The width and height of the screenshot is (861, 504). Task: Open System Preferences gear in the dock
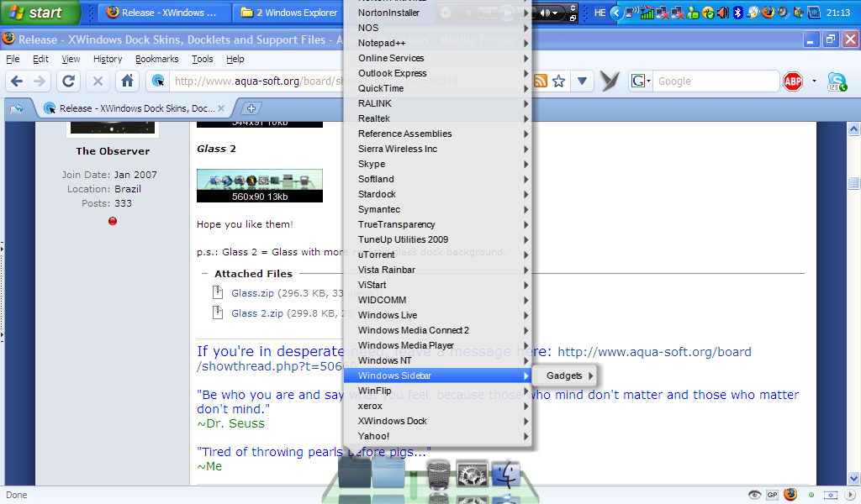pyautogui.click(x=473, y=475)
